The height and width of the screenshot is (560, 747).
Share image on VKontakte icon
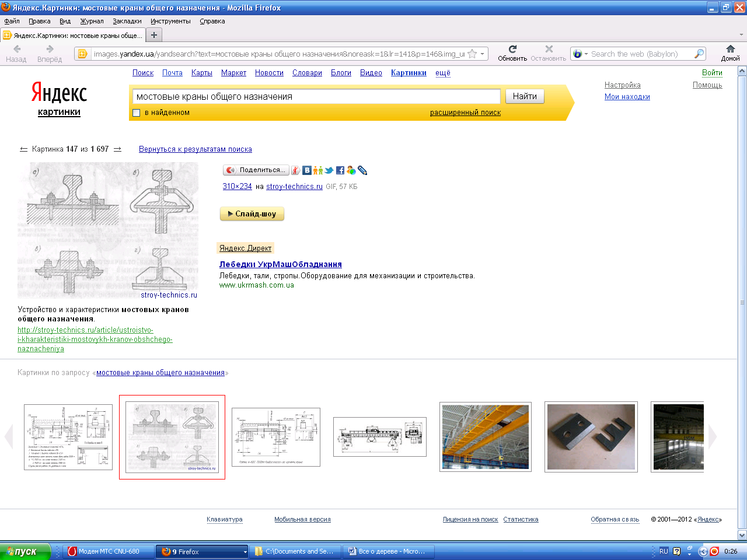coord(307,170)
